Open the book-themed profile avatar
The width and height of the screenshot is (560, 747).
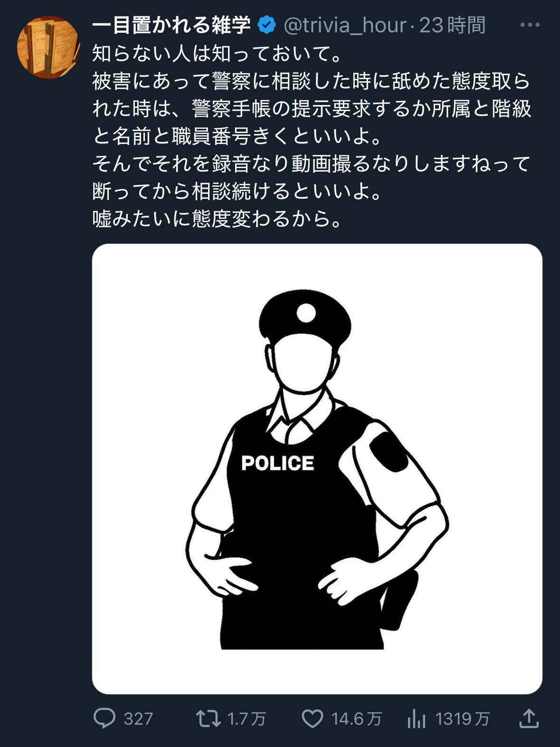48,47
